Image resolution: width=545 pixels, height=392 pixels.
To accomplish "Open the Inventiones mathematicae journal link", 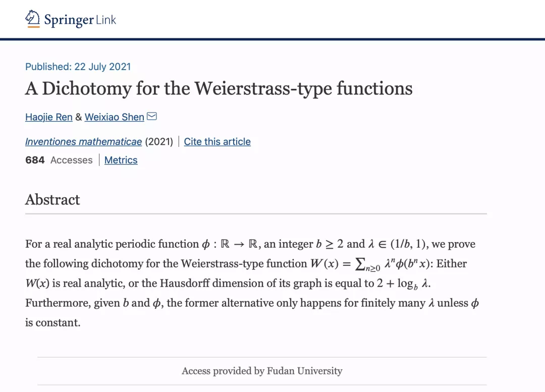I will [83, 142].
